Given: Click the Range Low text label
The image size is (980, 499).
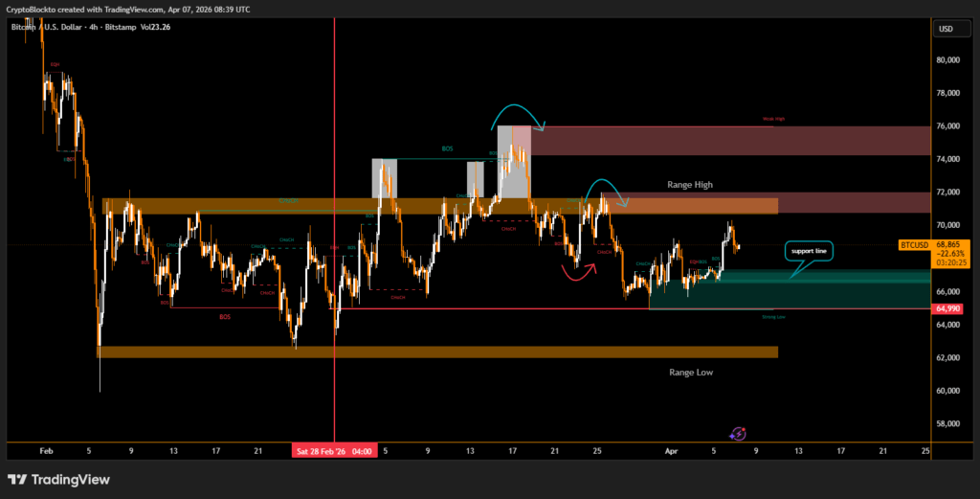Looking at the screenshot, I should 690,372.
